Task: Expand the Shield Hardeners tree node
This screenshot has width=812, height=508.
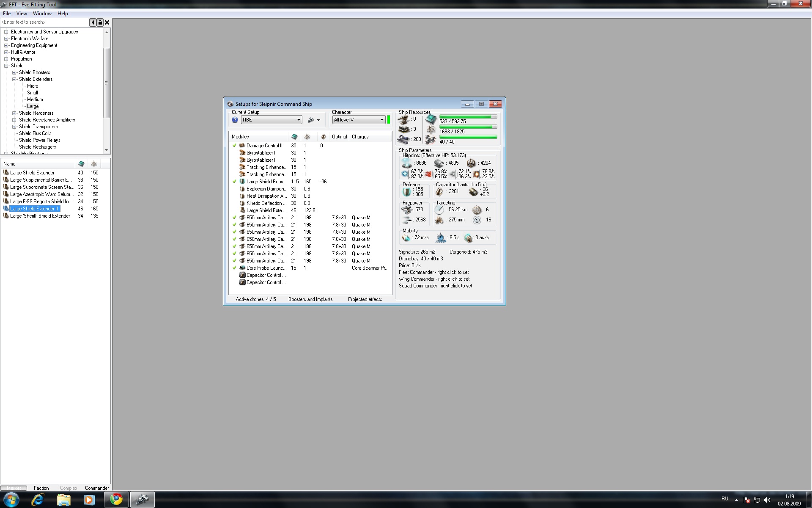Action: 14,113
